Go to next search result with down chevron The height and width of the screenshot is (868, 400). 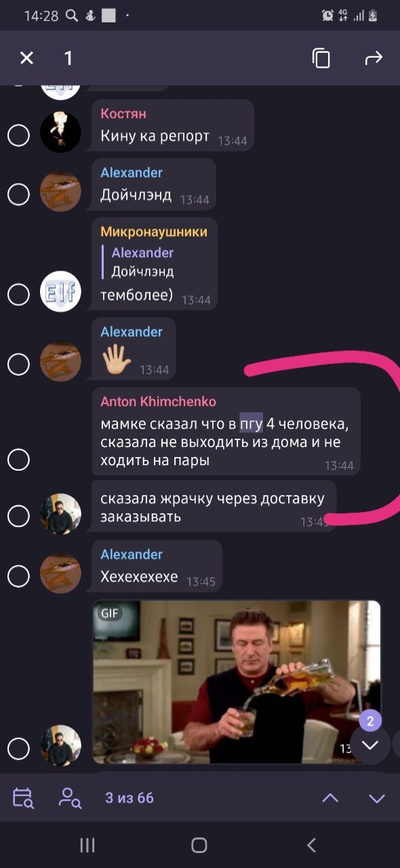click(x=377, y=798)
